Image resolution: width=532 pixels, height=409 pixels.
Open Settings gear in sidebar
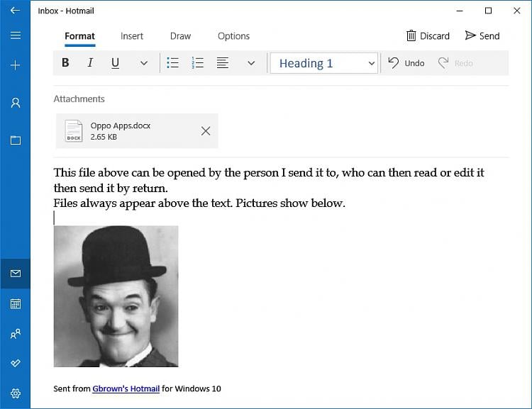coord(16,393)
